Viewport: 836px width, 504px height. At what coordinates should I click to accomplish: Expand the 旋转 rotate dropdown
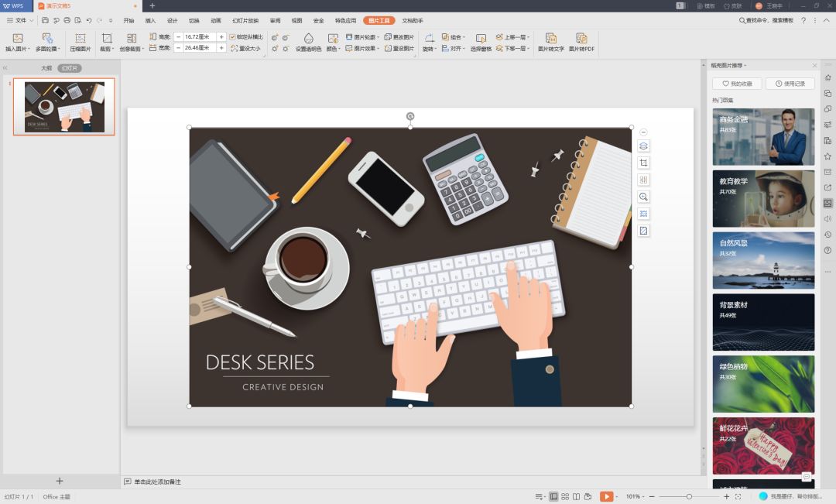pyautogui.click(x=430, y=48)
